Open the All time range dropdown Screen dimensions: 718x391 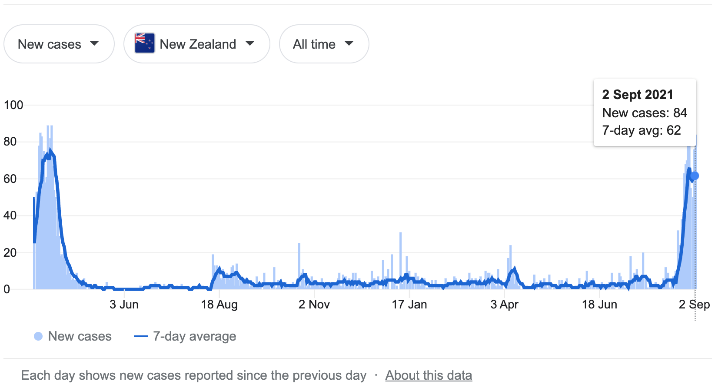click(x=324, y=44)
